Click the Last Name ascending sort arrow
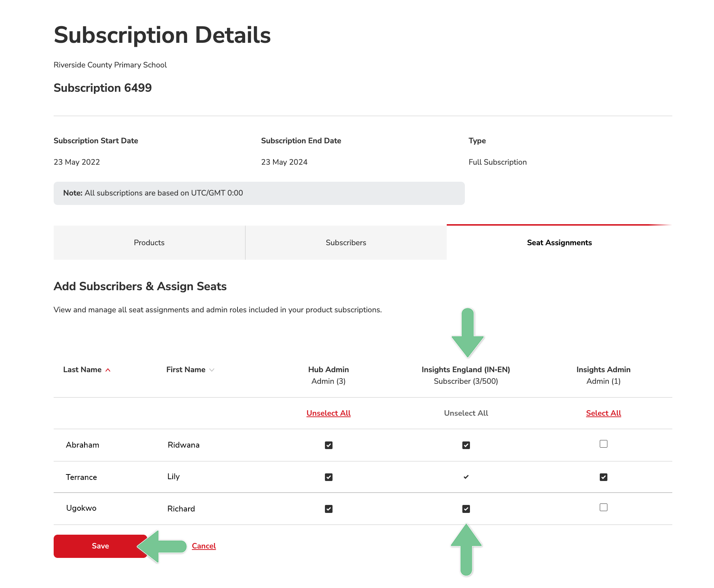714x588 pixels. pyautogui.click(x=108, y=370)
